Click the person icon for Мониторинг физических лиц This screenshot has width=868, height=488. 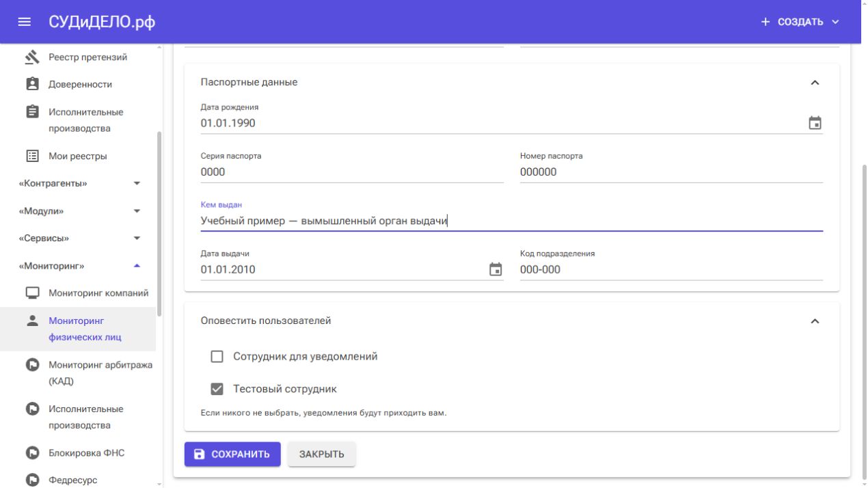pyautogui.click(x=32, y=321)
